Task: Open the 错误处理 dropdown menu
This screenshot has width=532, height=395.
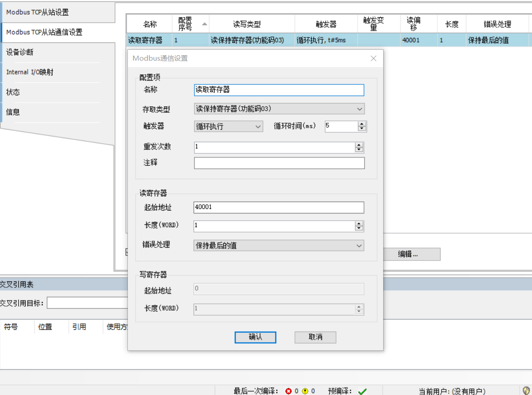Action: [x=359, y=246]
